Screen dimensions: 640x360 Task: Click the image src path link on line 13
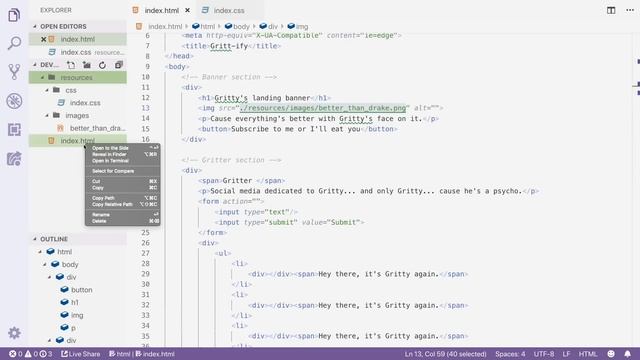323,108
